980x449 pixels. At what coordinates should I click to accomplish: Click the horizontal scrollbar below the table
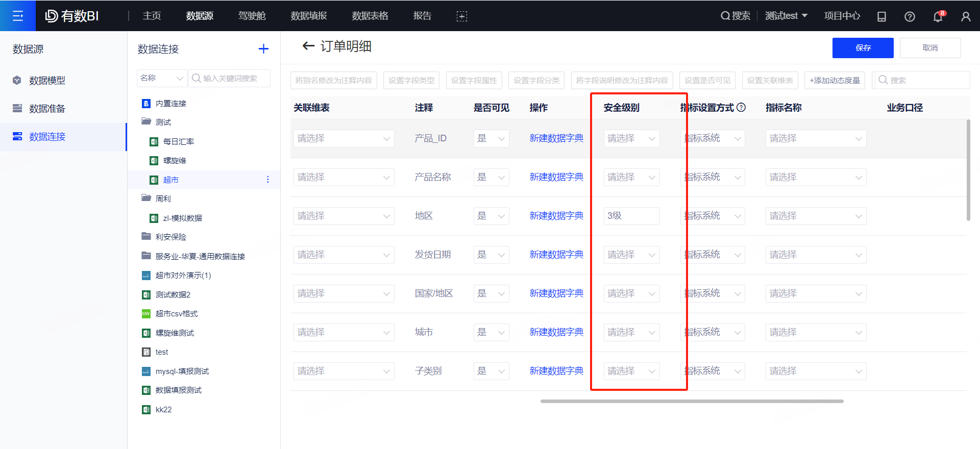692,401
